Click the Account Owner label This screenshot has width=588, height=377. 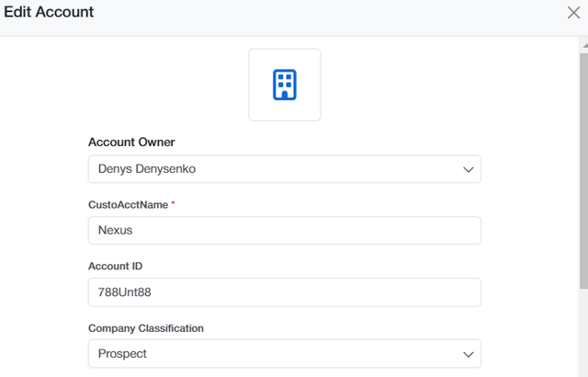[x=131, y=143]
